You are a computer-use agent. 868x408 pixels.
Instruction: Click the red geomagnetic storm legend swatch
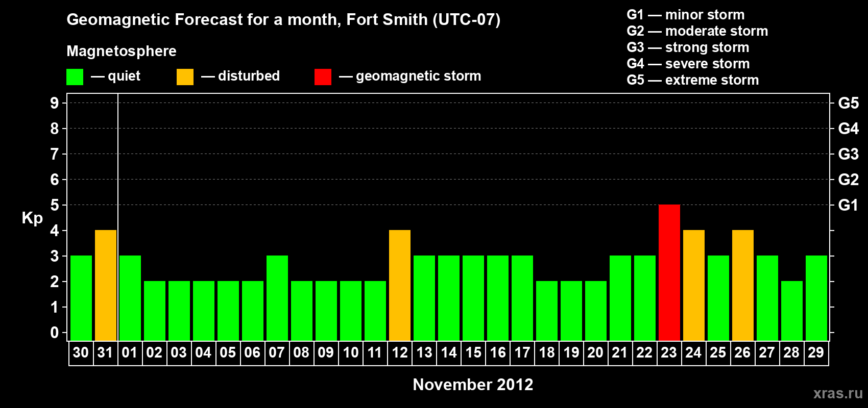pyautogui.click(x=323, y=77)
